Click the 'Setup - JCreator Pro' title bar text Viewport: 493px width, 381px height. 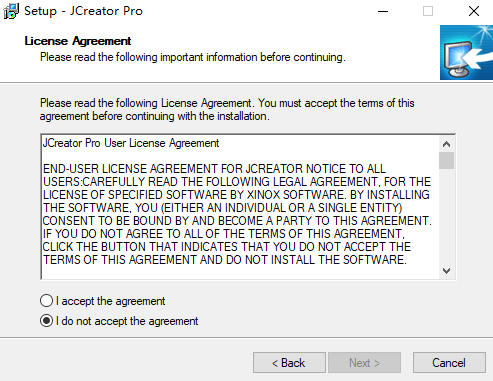click(83, 11)
